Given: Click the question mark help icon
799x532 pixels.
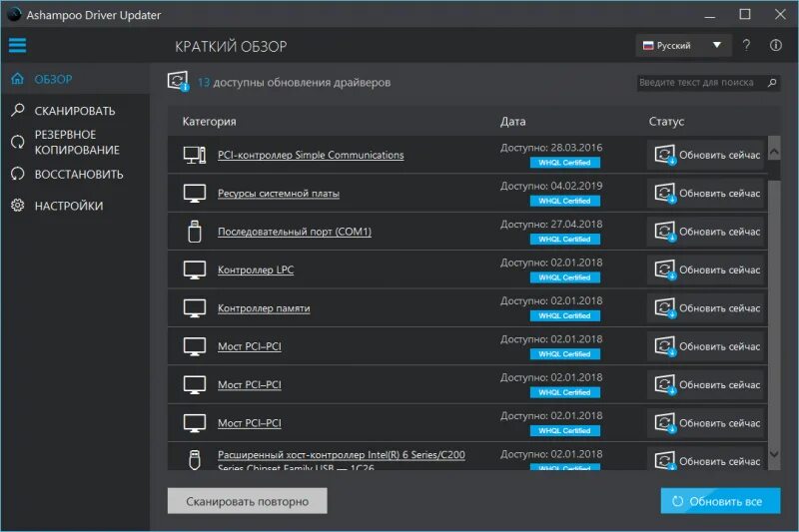Looking at the screenshot, I should 746,45.
